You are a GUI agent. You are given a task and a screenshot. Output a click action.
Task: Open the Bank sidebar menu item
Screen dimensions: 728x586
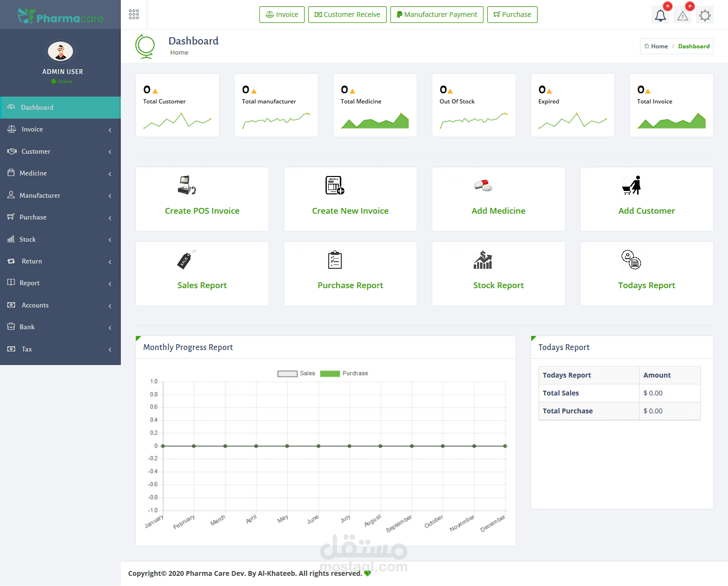[60, 327]
